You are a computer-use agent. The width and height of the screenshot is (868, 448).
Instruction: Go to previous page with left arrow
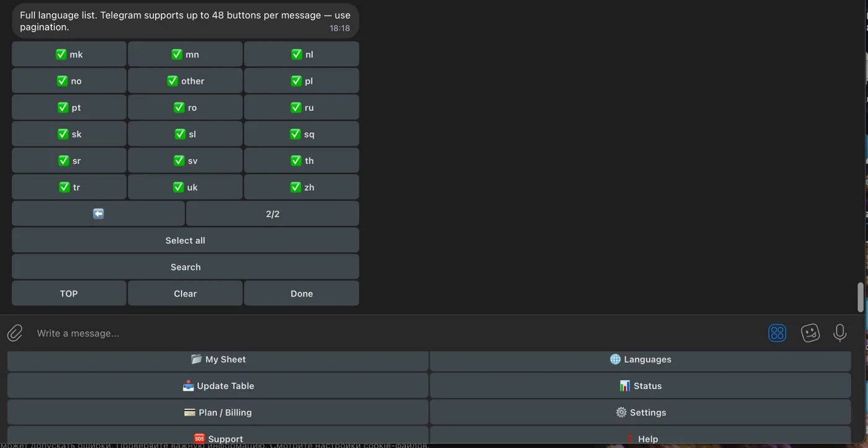(x=98, y=213)
